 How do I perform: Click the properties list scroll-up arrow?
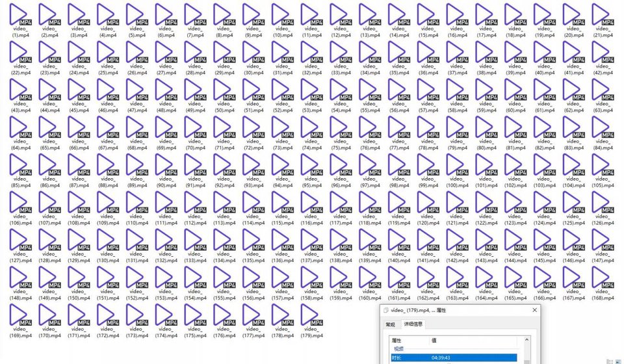(x=526, y=341)
